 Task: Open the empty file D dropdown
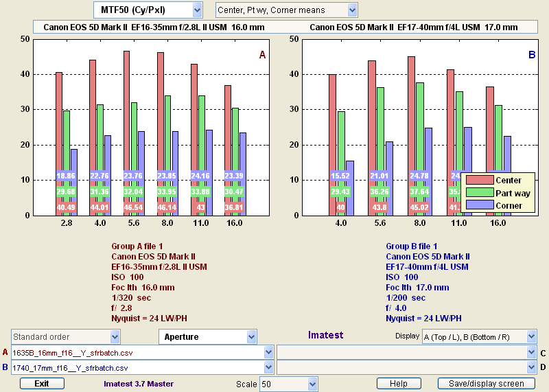coord(406,368)
